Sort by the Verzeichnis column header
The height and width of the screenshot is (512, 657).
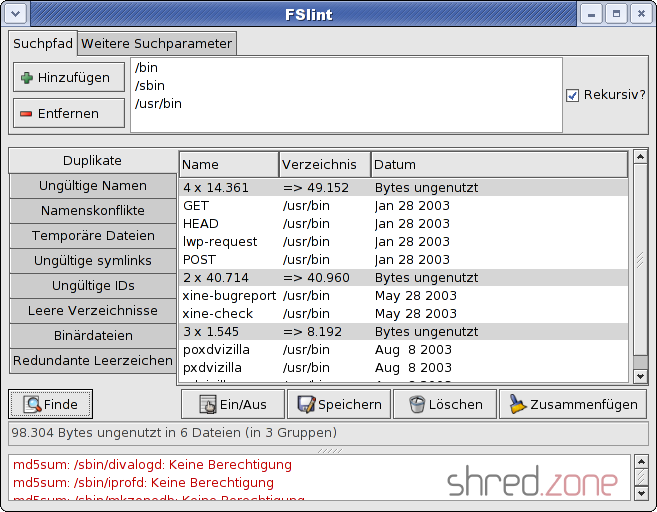pyautogui.click(x=324, y=164)
